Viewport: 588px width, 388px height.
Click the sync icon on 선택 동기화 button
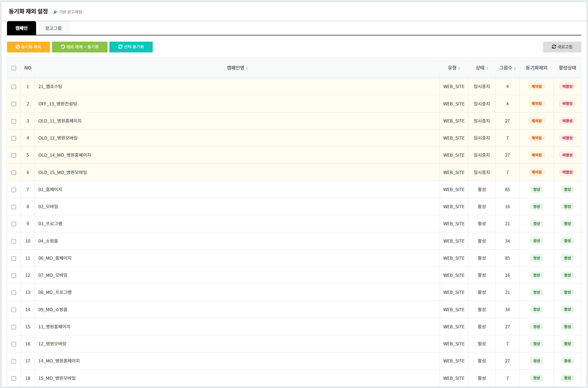coord(120,47)
